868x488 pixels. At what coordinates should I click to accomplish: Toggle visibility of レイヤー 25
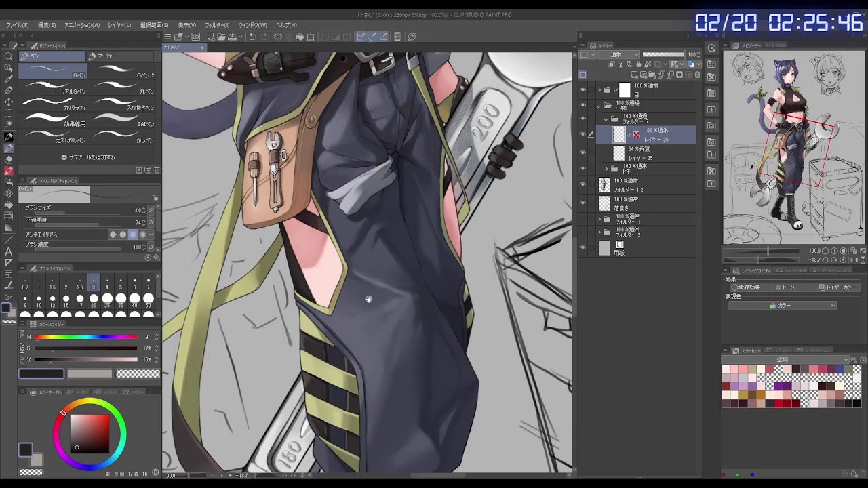click(x=583, y=152)
